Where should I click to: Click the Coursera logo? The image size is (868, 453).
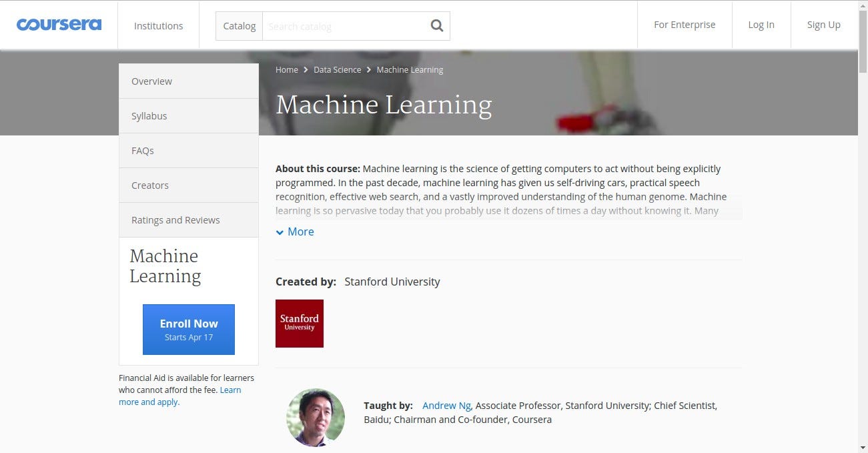tap(59, 24)
